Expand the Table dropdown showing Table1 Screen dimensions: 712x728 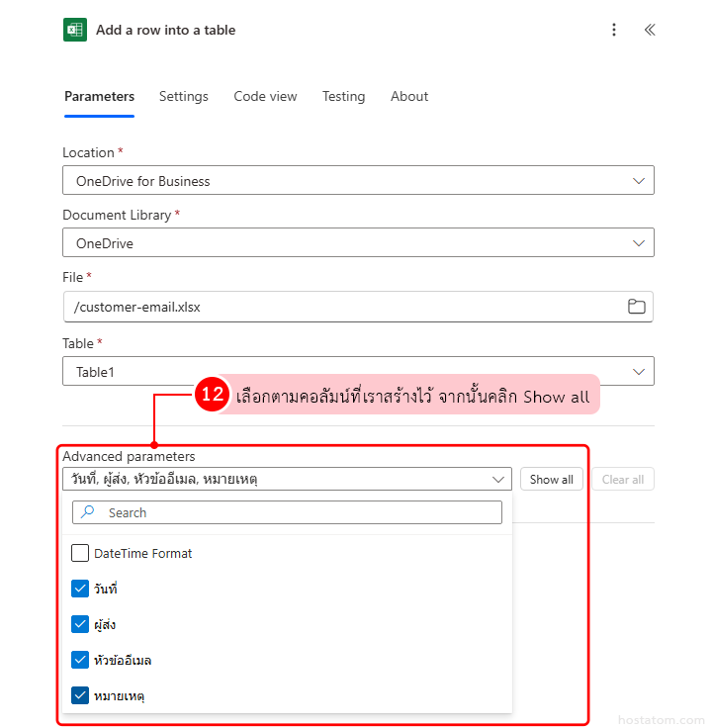(x=638, y=372)
